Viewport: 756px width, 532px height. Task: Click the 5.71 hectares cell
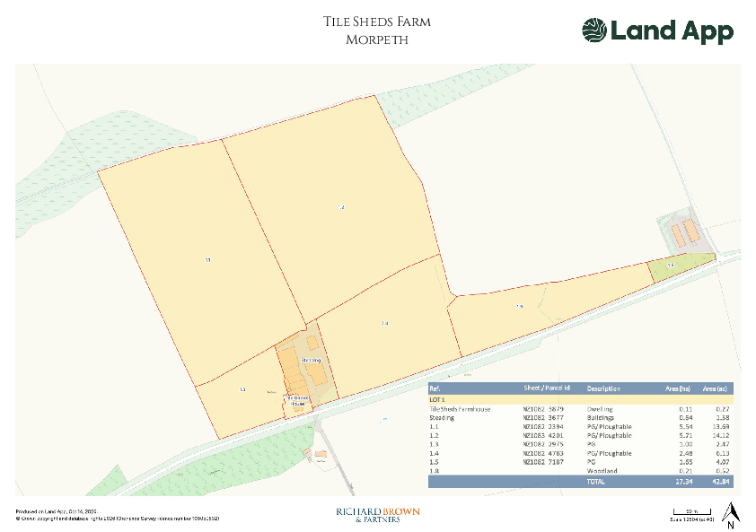(686, 435)
